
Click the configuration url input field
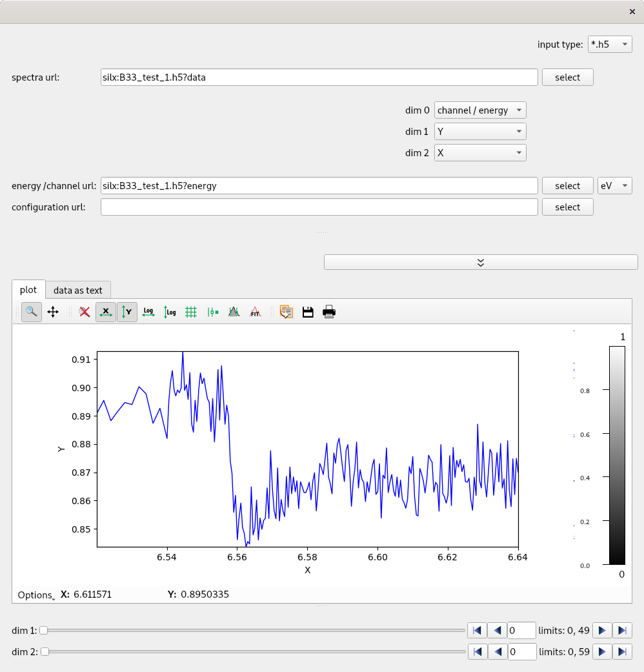319,207
